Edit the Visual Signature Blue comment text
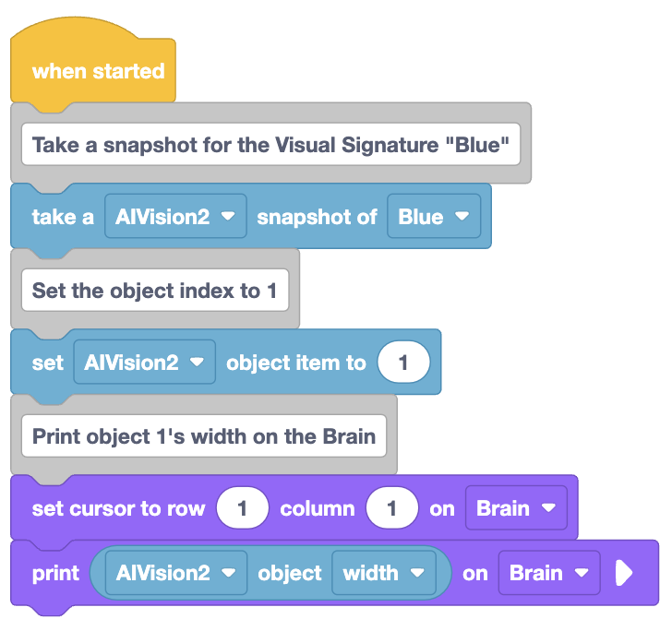 pyautogui.click(x=270, y=144)
